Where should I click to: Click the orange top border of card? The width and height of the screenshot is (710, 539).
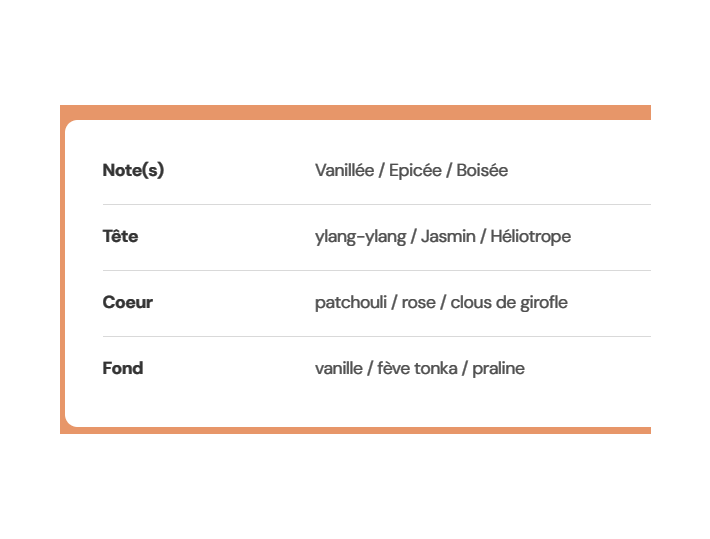coord(355,112)
